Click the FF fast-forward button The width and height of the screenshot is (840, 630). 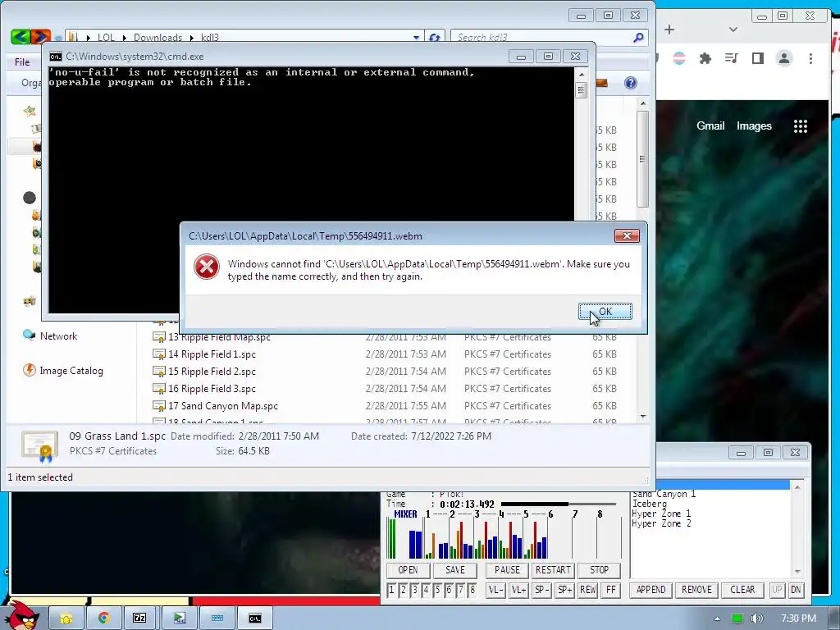[610, 590]
